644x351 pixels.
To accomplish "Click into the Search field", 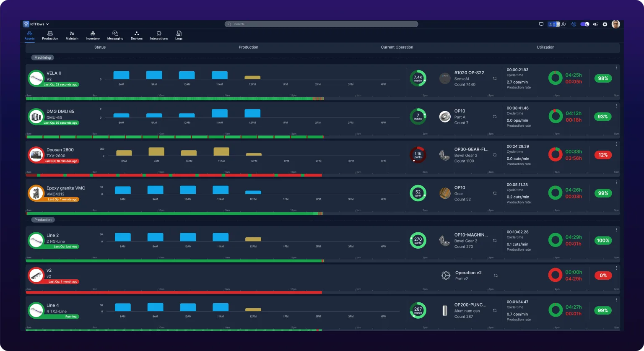I will [x=321, y=24].
